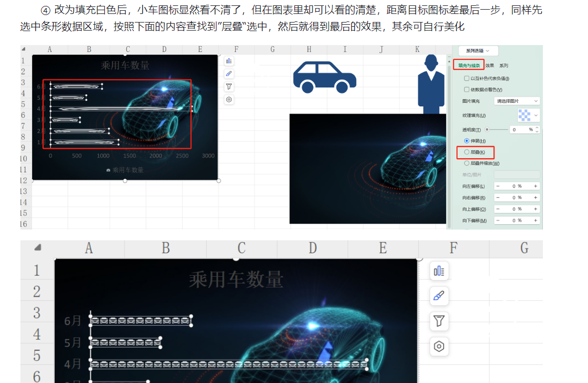Viewport: 588px width, 383px height.
Task: Increase 向下偏移 with plus button
Action: click(x=535, y=220)
